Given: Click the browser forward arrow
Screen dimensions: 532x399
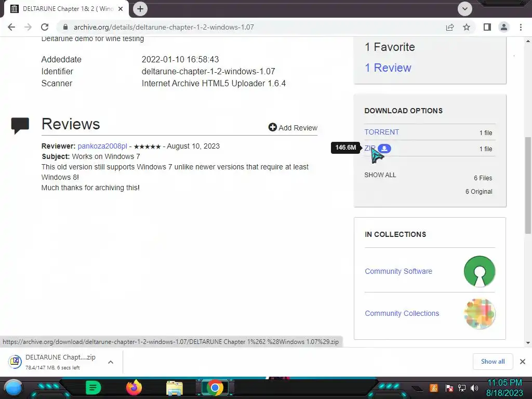Looking at the screenshot, I should 28,27.
